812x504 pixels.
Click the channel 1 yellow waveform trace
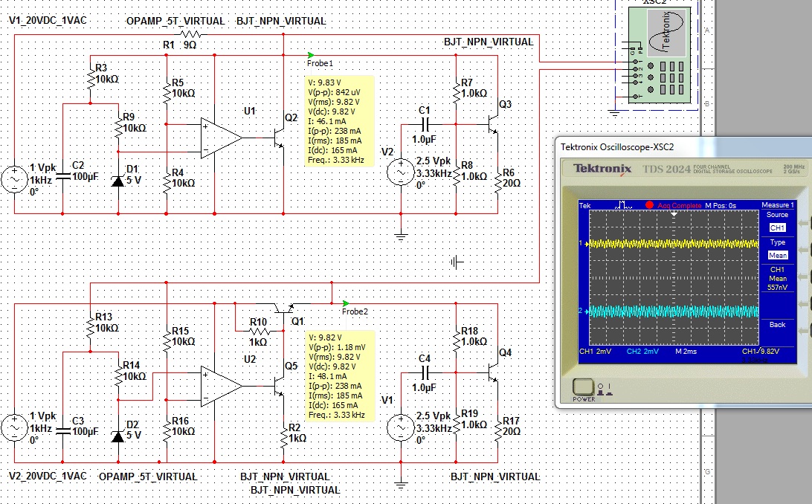point(674,243)
